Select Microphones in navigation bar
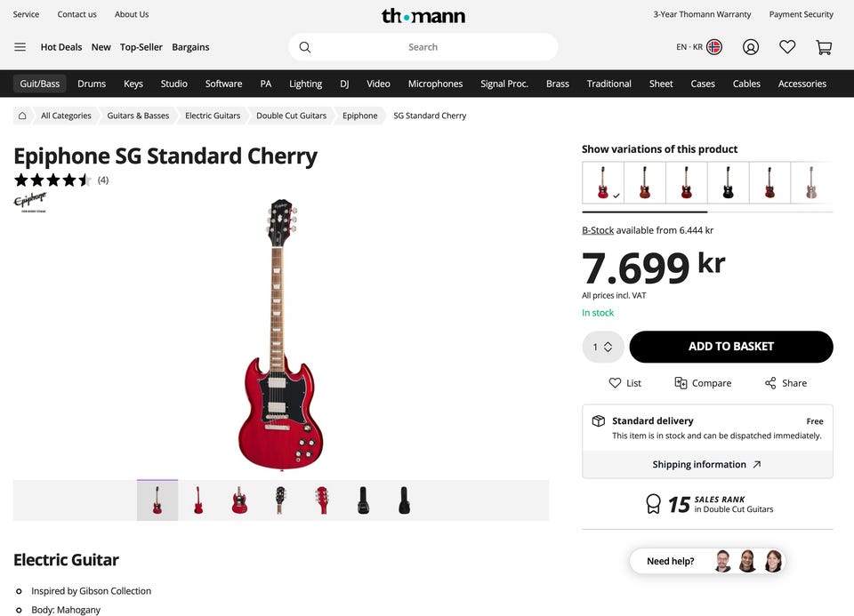 435,84
